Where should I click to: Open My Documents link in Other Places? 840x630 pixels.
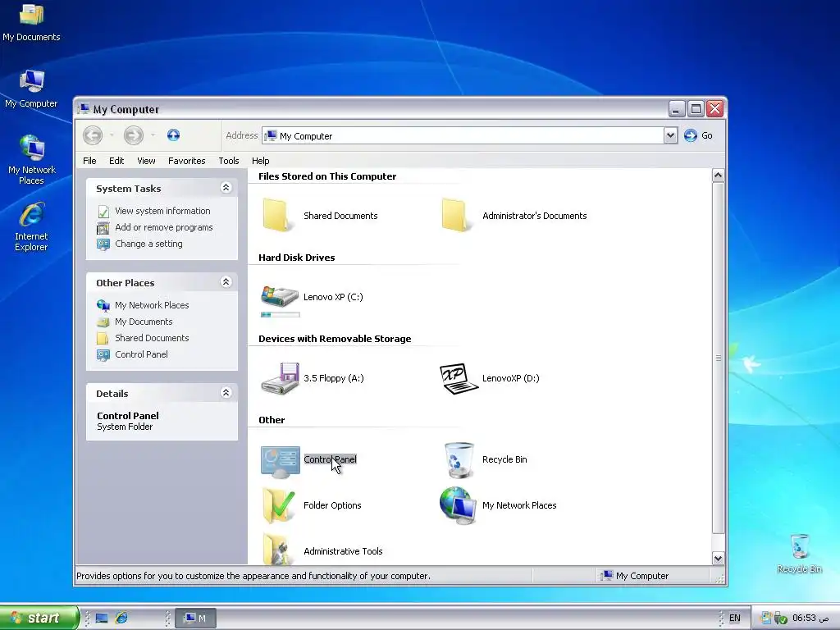144,322
